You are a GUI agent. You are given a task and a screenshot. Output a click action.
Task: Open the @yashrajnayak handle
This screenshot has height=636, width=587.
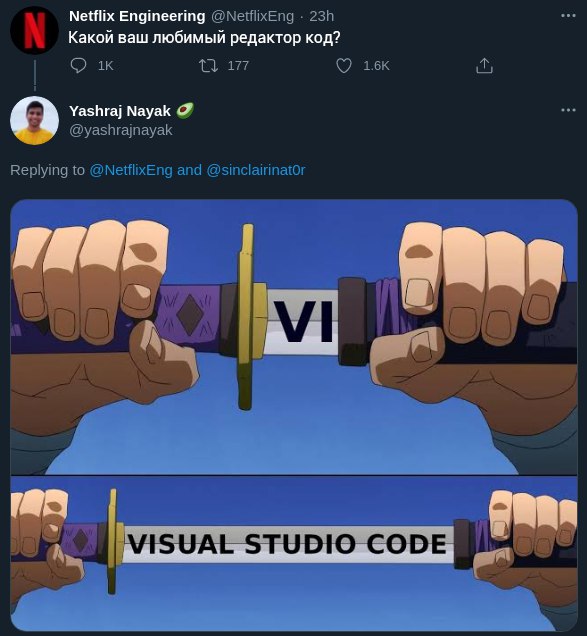click(x=121, y=130)
